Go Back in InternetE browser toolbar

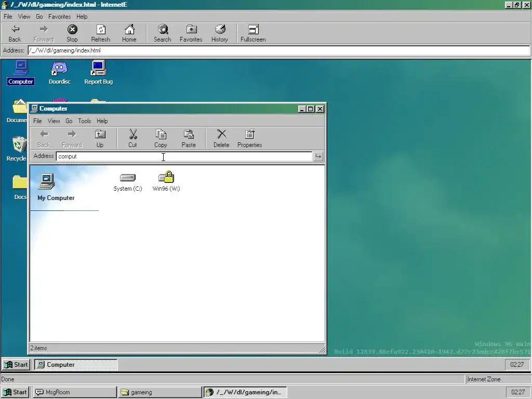pyautogui.click(x=15, y=33)
